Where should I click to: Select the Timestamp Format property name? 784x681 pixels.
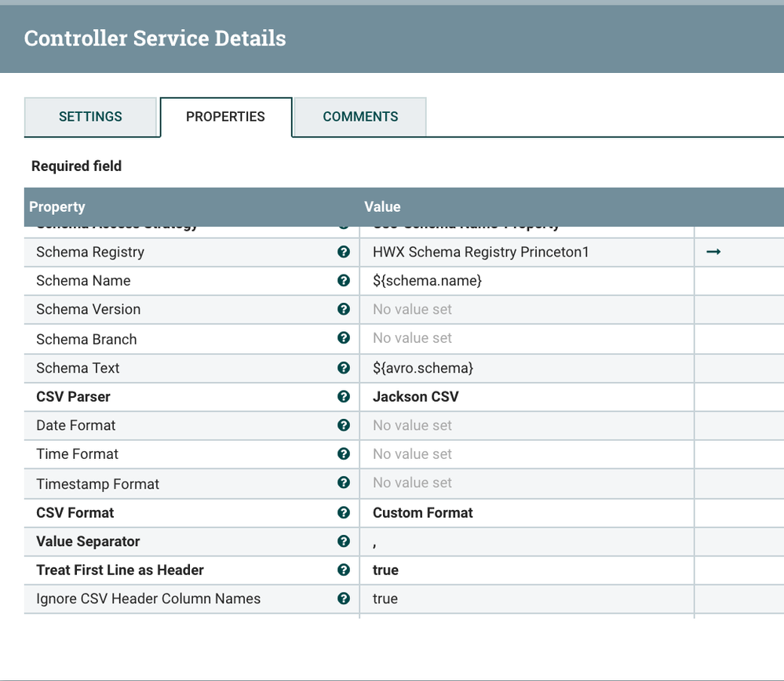(x=98, y=484)
